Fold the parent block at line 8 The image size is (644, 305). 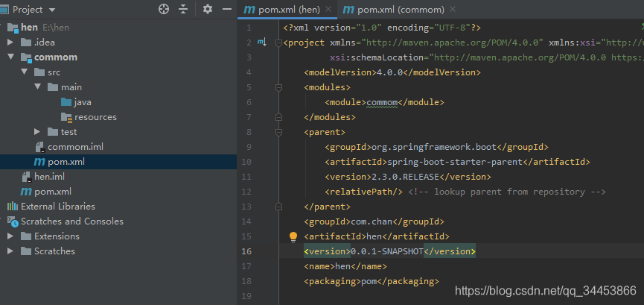[x=279, y=132]
